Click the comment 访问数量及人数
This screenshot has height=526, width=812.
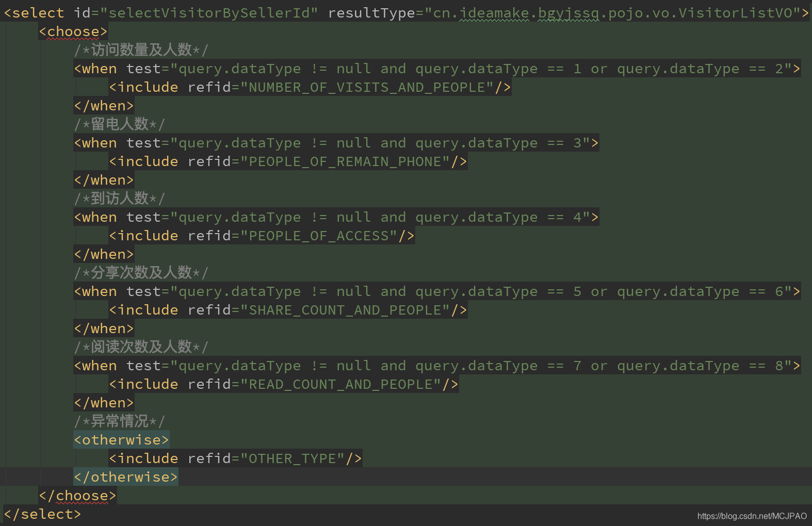[141, 50]
